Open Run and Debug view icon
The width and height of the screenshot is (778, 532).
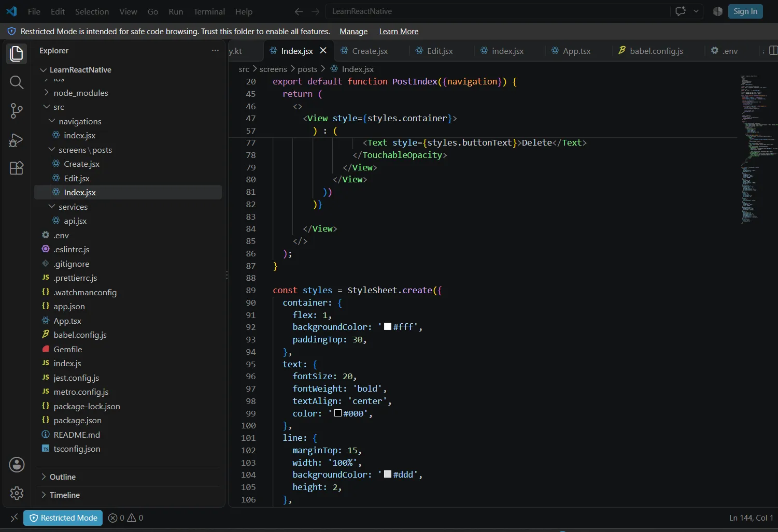pyautogui.click(x=17, y=140)
